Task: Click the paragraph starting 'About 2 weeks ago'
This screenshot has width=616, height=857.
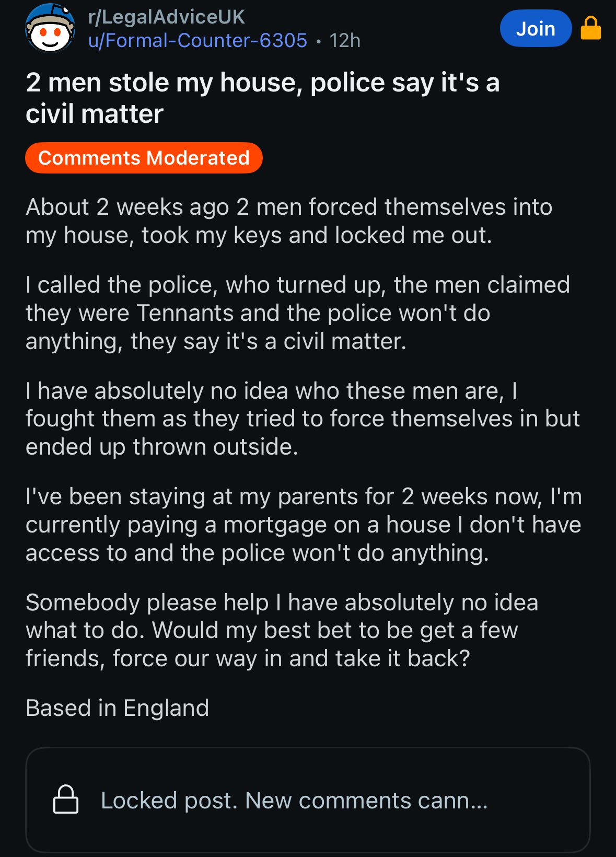Action: (x=288, y=221)
